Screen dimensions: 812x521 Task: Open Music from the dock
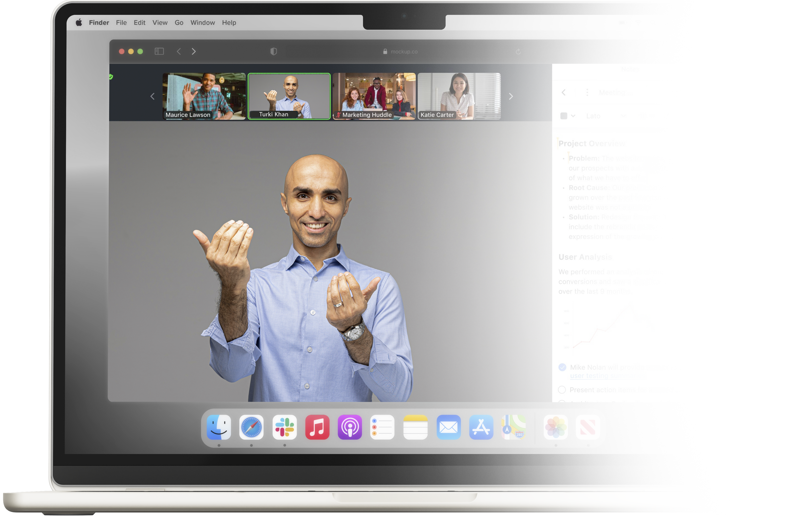pyautogui.click(x=317, y=427)
